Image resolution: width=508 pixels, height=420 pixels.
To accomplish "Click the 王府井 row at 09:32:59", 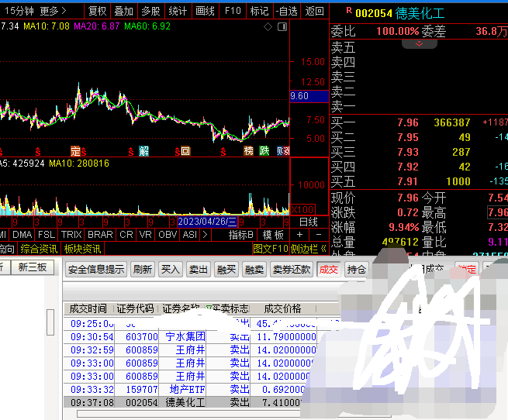I will pyautogui.click(x=191, y=350).
